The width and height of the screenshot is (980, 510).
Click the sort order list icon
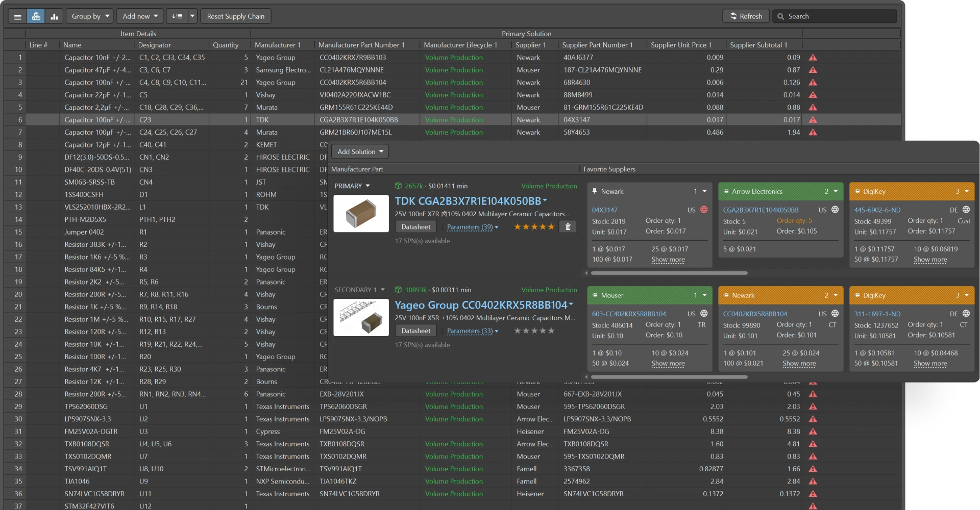[177, 16]
